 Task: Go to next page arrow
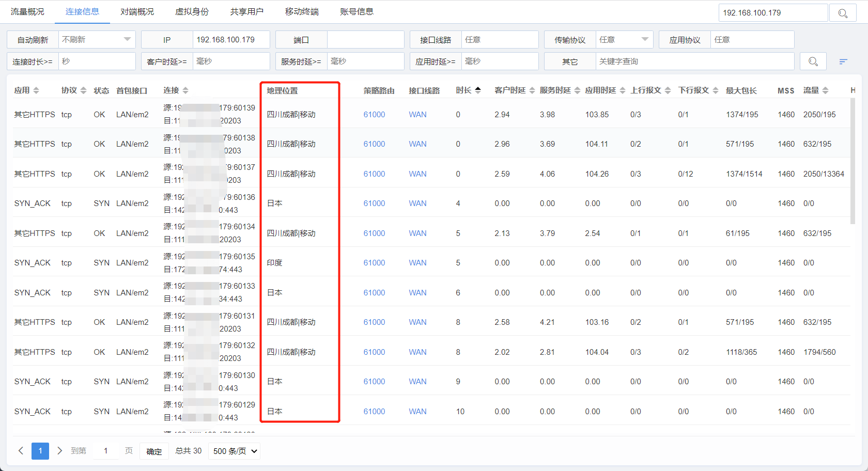(x=59, y=451)
